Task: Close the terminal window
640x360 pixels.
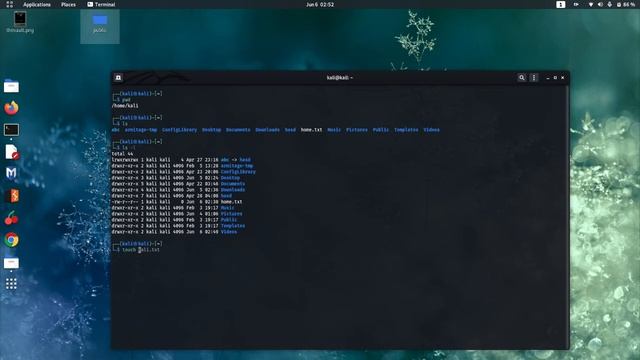Action: (x=562, y=78)
